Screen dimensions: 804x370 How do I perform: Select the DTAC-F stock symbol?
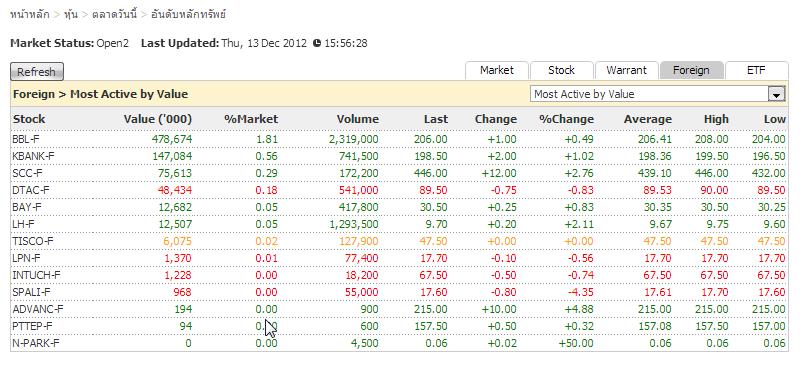(31, 190)
